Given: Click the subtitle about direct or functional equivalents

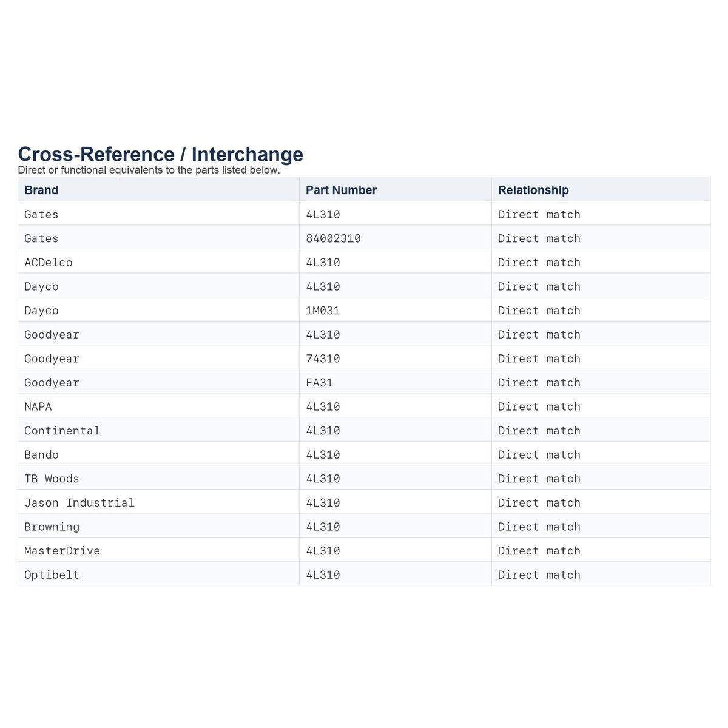Looking at the screenshot, I should 149,170.
